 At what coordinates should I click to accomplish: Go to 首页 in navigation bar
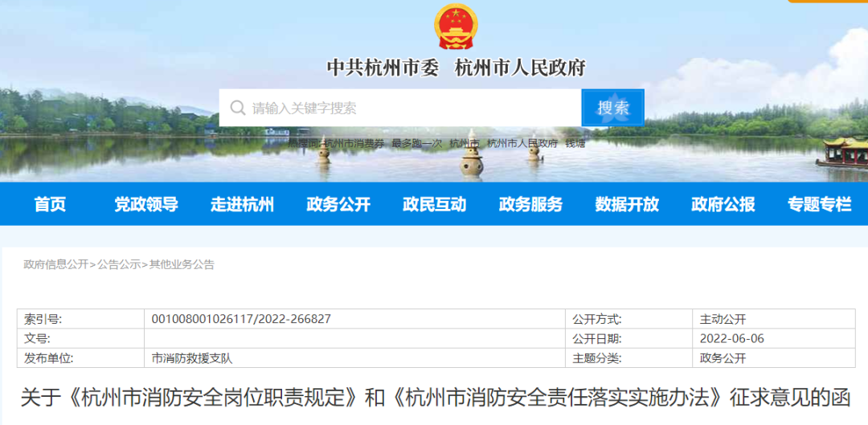click(50, 204)
